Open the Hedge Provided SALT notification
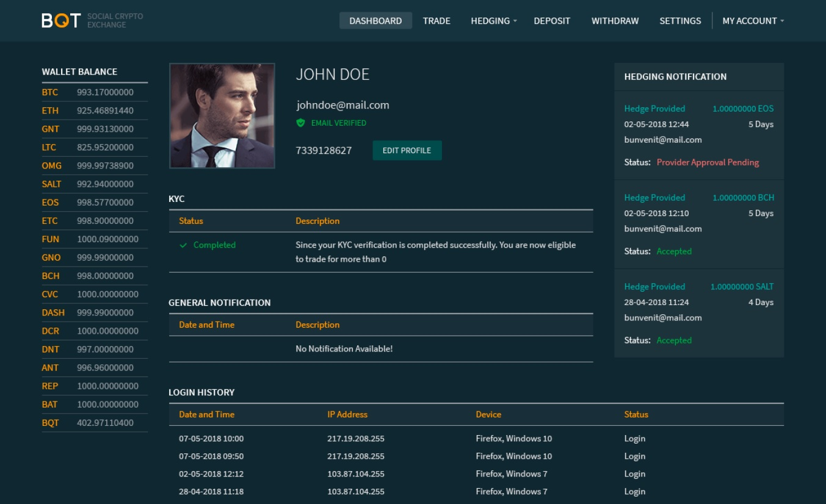This screenshot has width=826, height=504. pyautogui.click(x=699, y=313)
